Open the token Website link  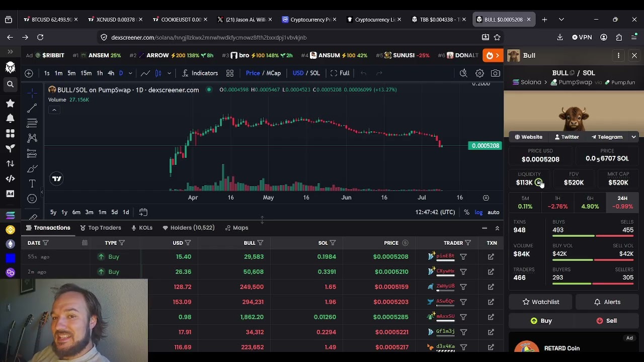pos(528,137)
